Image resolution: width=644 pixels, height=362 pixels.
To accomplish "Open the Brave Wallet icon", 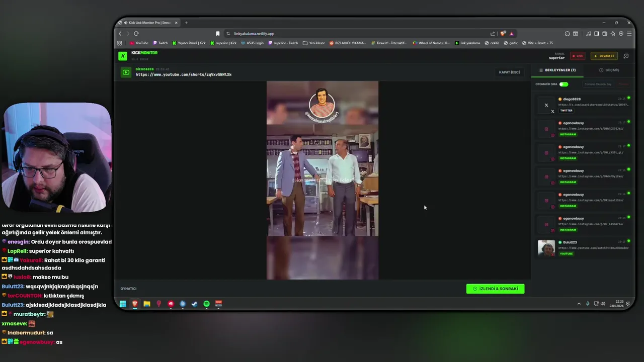I will (605, 34).
